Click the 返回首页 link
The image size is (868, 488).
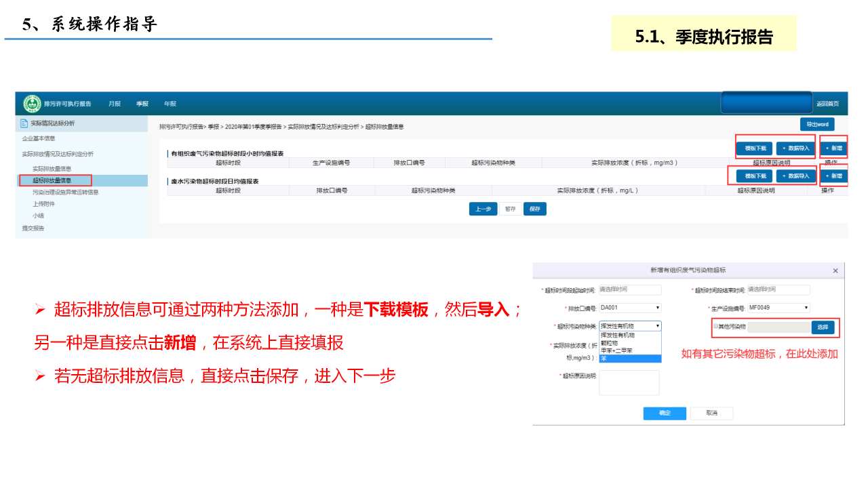point(827,104)
